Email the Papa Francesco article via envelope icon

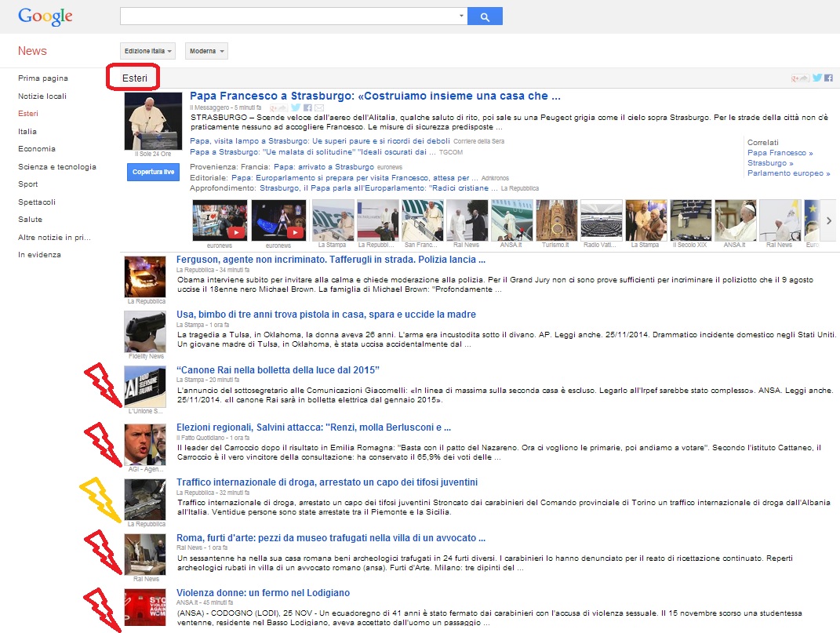[318, 107]
